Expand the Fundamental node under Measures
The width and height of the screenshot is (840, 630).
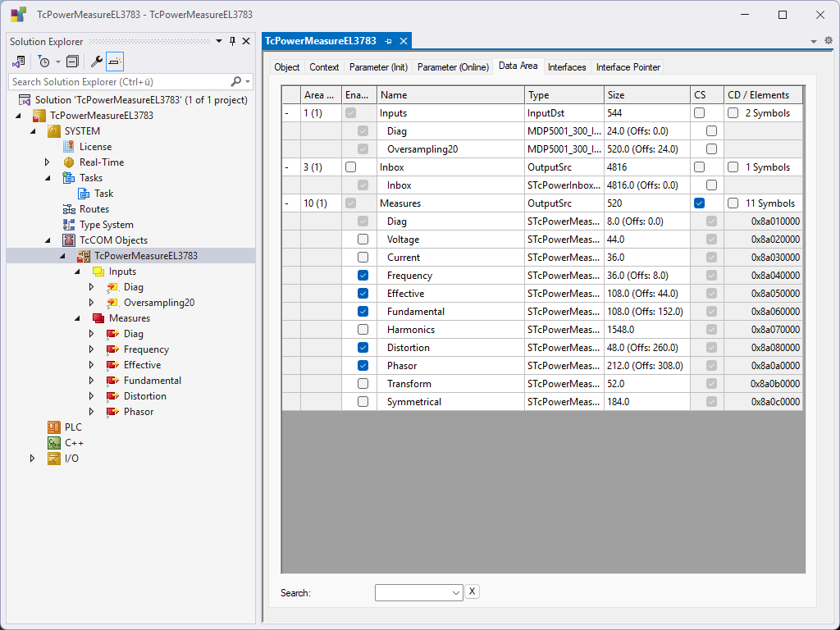click(x=92, y=381)
